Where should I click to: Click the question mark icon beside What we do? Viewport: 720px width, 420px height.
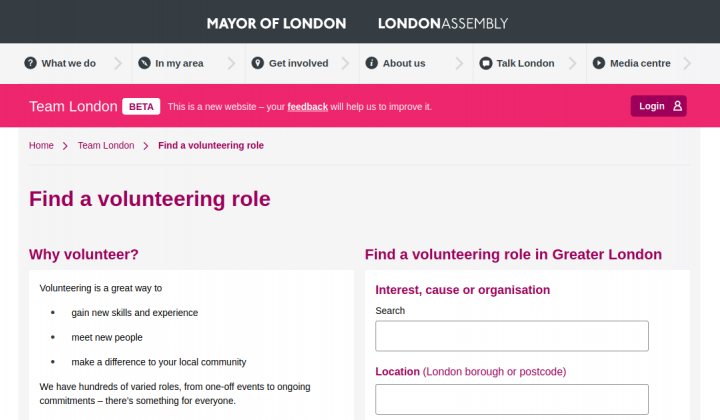30,63
